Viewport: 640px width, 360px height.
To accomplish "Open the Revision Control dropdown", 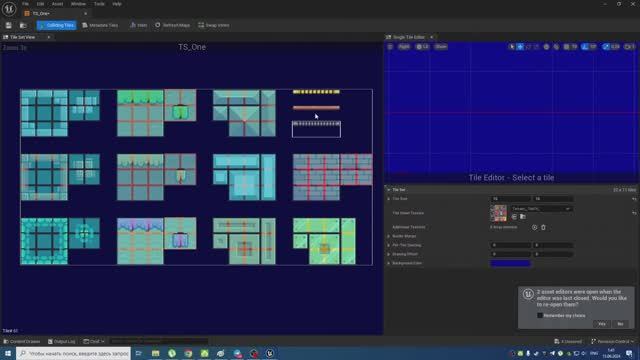I will [613, 341].
